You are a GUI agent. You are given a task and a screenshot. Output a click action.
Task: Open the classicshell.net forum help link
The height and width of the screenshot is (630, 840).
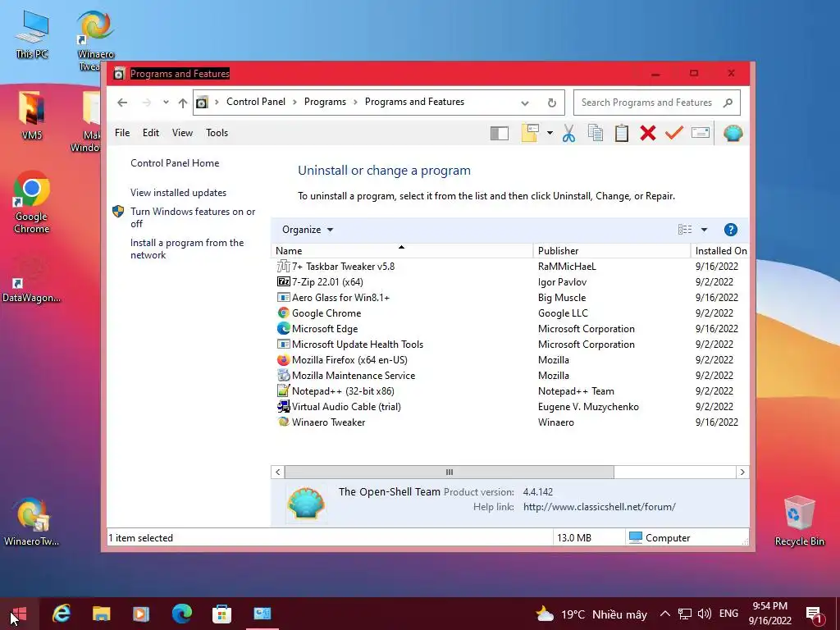(x=600, y=507)
